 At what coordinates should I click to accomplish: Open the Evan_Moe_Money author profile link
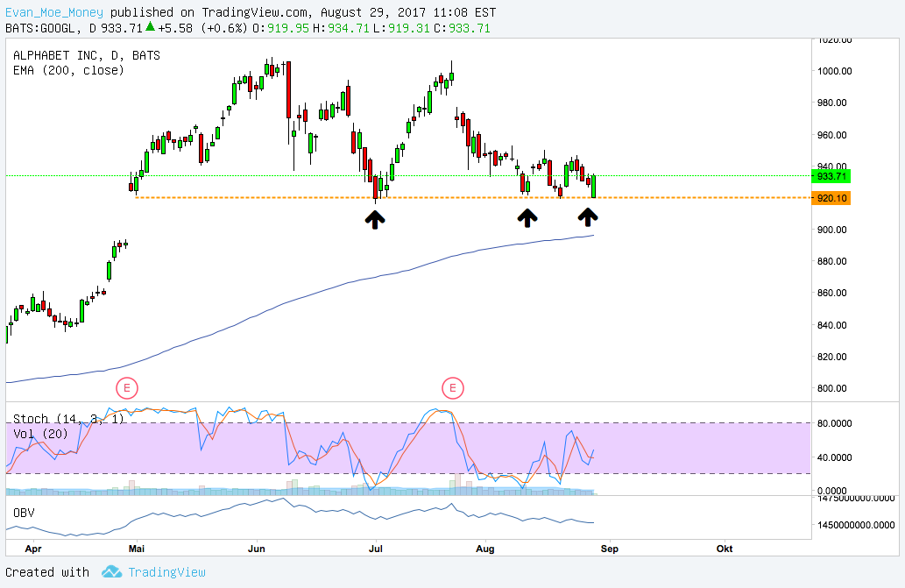click(54, 12)
